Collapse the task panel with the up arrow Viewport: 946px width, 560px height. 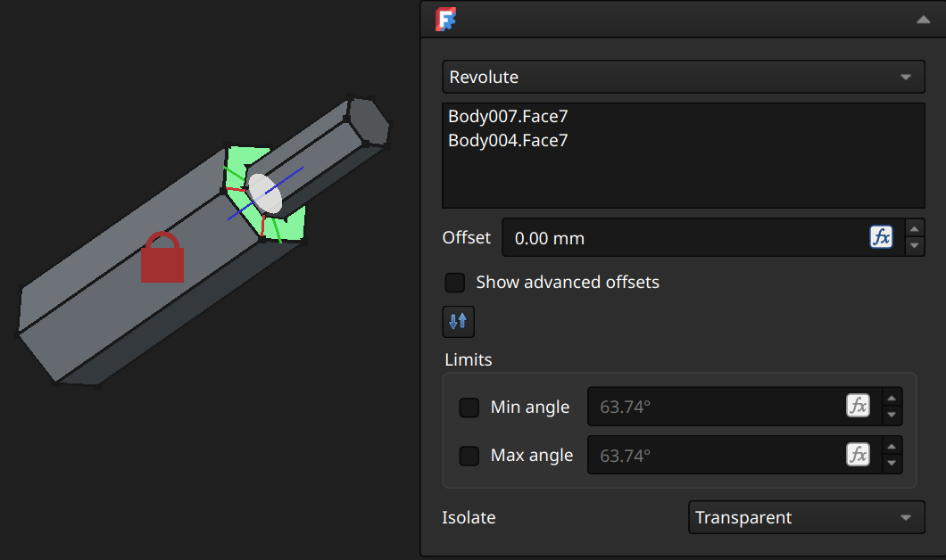923,20
